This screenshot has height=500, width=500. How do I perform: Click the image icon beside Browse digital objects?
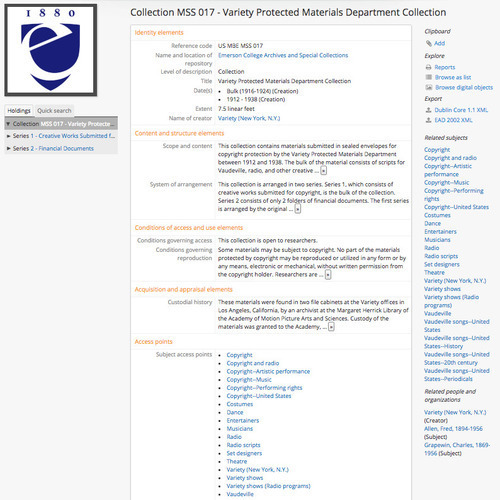(x=429, y=87)
